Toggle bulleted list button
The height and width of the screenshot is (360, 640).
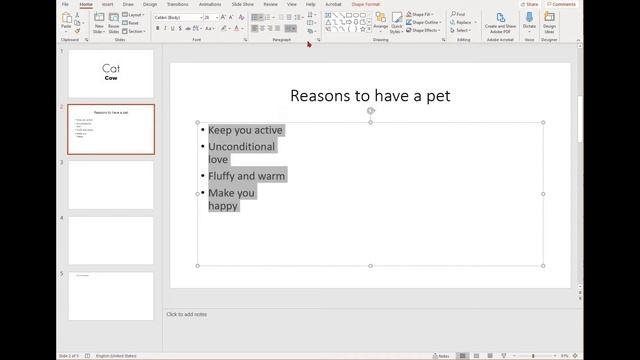[x=255, y=18]
